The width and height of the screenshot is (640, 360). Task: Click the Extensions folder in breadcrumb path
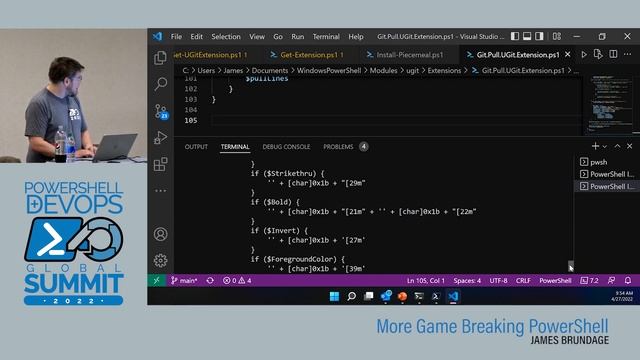pos(444,71)
